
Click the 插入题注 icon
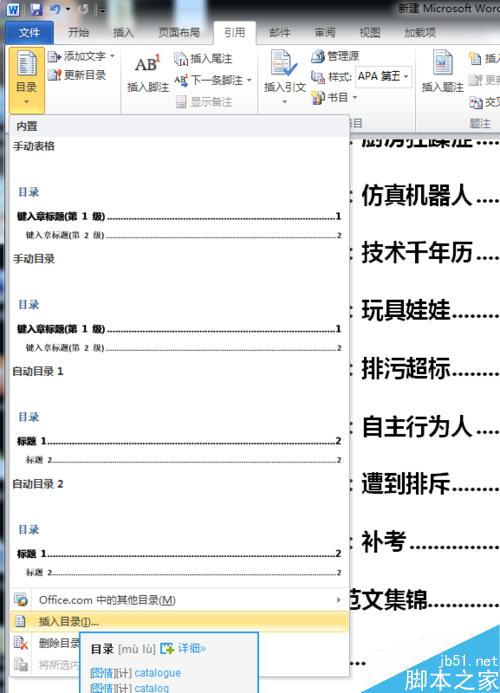pyautogui.click(x=443, y=63)
